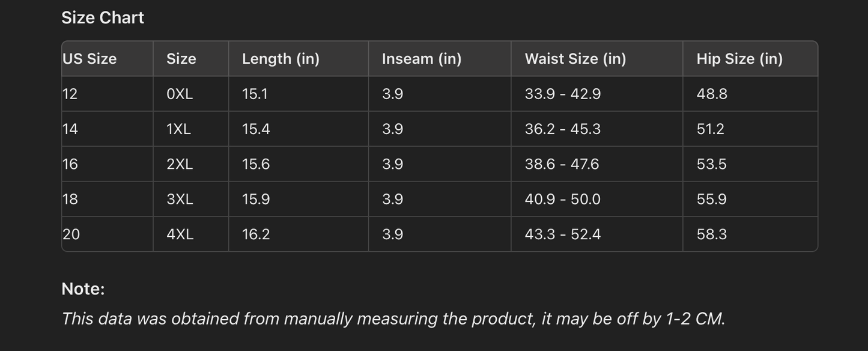Select waist range 33.9 - 42.9
The image size is (868, 351).
tap(563, 94)
